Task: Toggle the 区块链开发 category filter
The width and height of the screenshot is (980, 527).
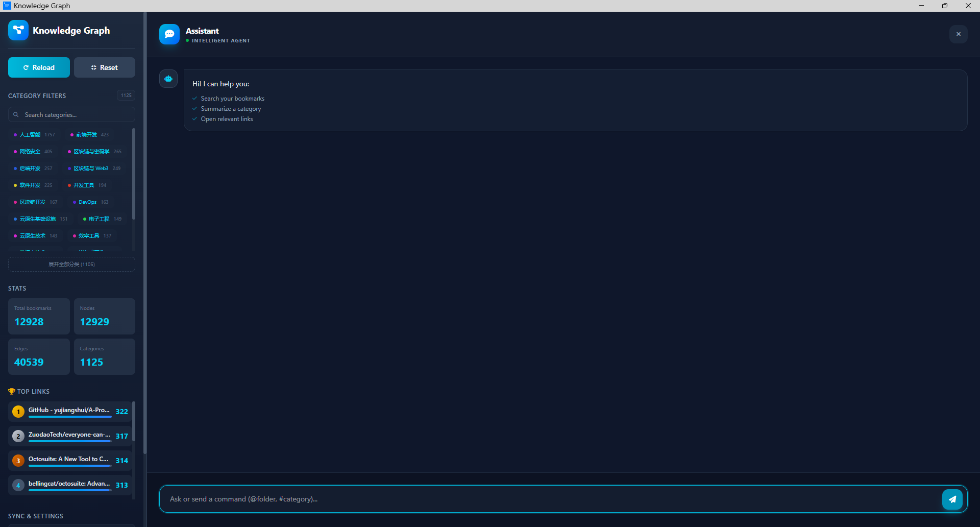Action: click(x=36, y=202)
